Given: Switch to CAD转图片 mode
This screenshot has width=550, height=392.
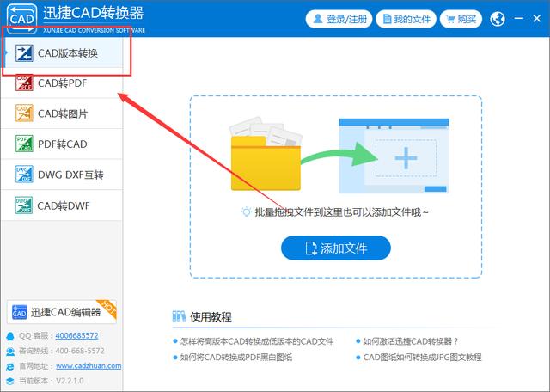Looking at the screenshot, I should (62, 113).
